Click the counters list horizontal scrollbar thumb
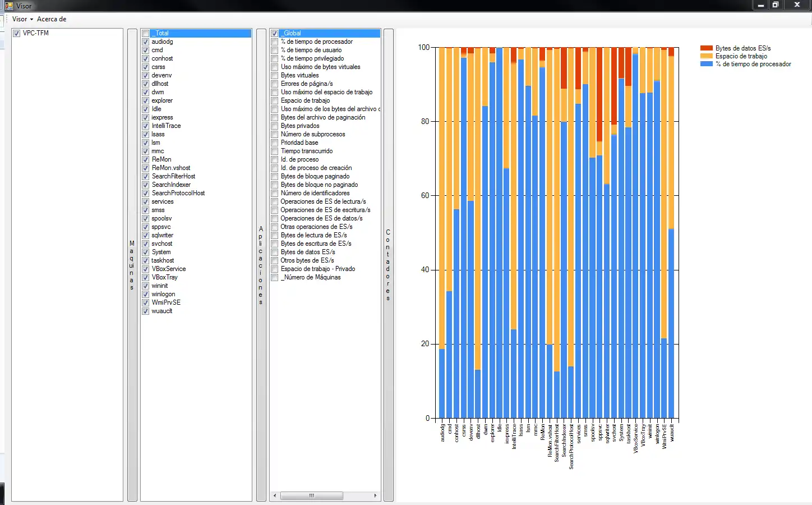 312,496
